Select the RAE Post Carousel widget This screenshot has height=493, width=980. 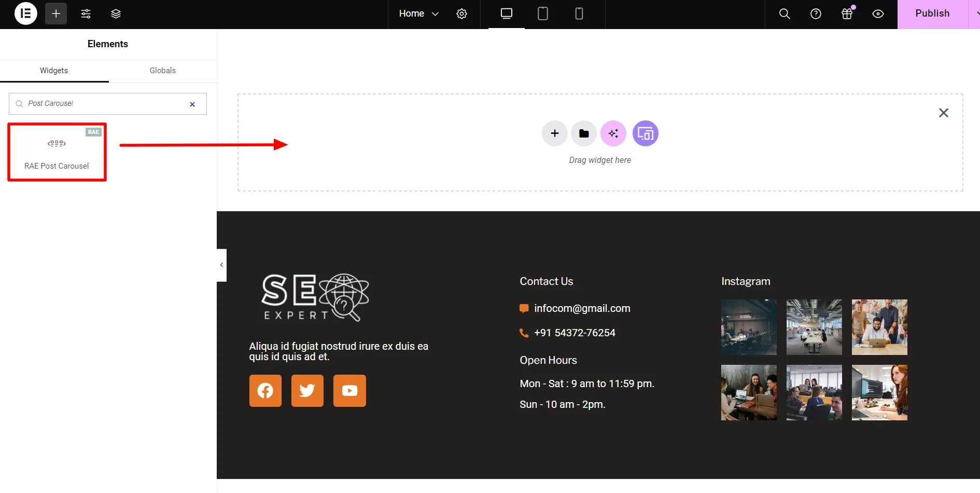(x=57, y=152)
